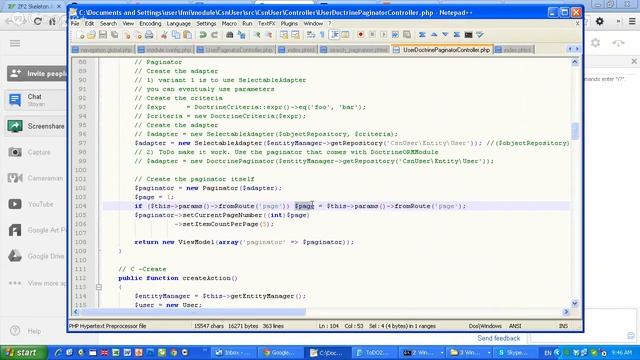Open the Macro menu
This screenshot has width=640, height=360.
click(229, 24)
